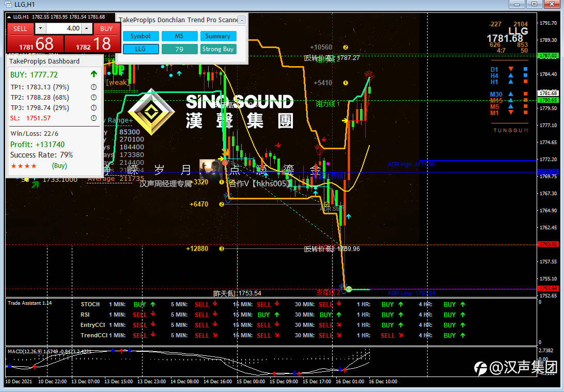Image resolution: width=564 pixels, height=392 pixels.
Task: Click the red 1753.64 price axis tag
Action: [548, 288]
